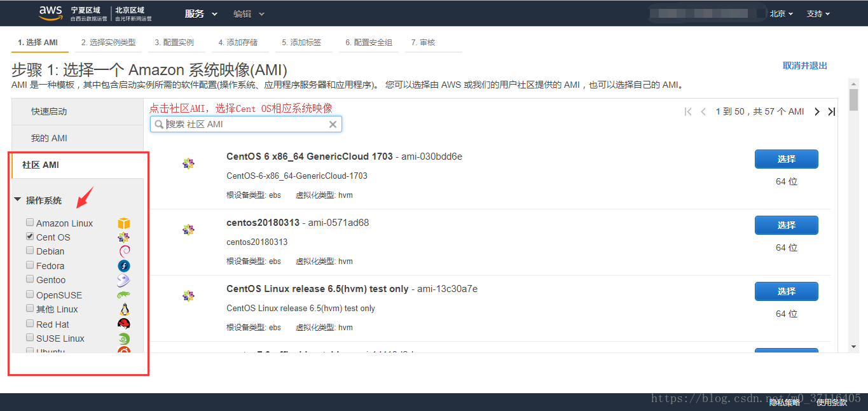868x411 pixels.
Task: Click the Linux penguin icon
Action: point(124,310)
